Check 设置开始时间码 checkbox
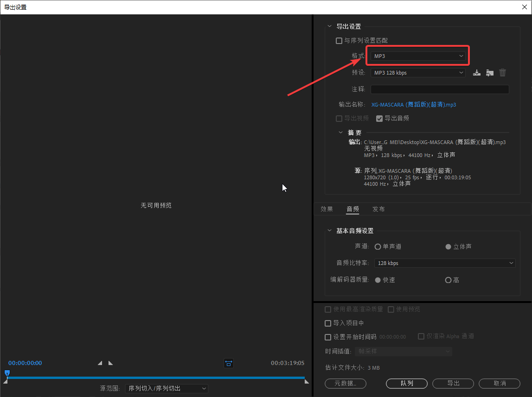 [x=328, y=337]
